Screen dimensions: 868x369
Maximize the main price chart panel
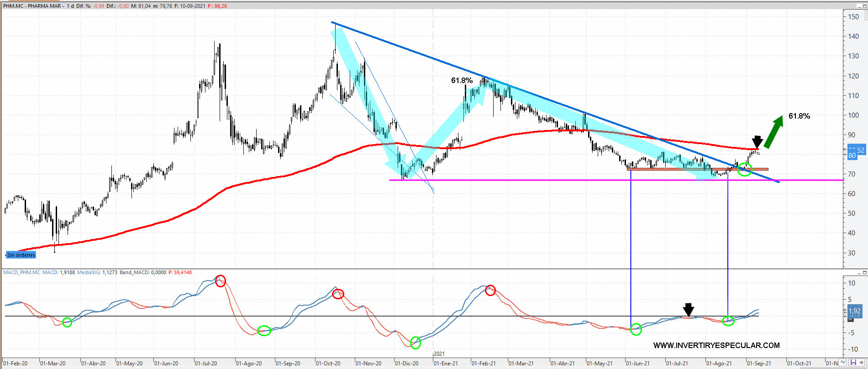pos(865,5)
